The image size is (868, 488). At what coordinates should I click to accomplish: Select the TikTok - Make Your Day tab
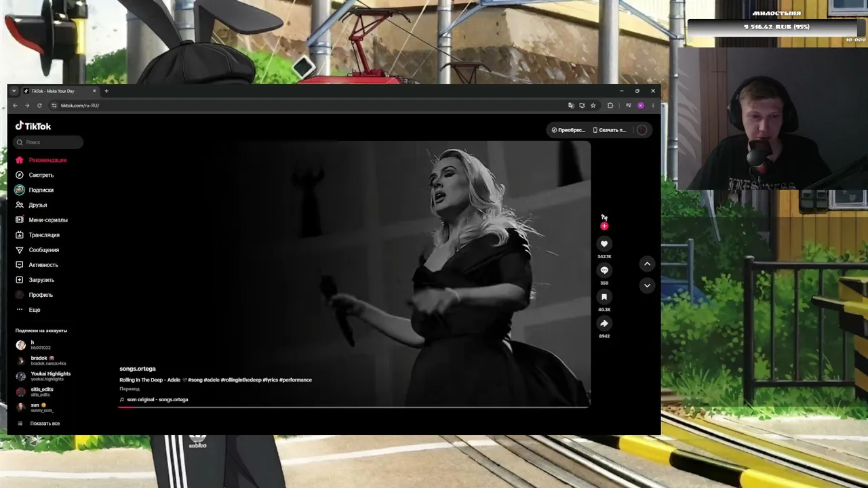(x=60, y=91)
